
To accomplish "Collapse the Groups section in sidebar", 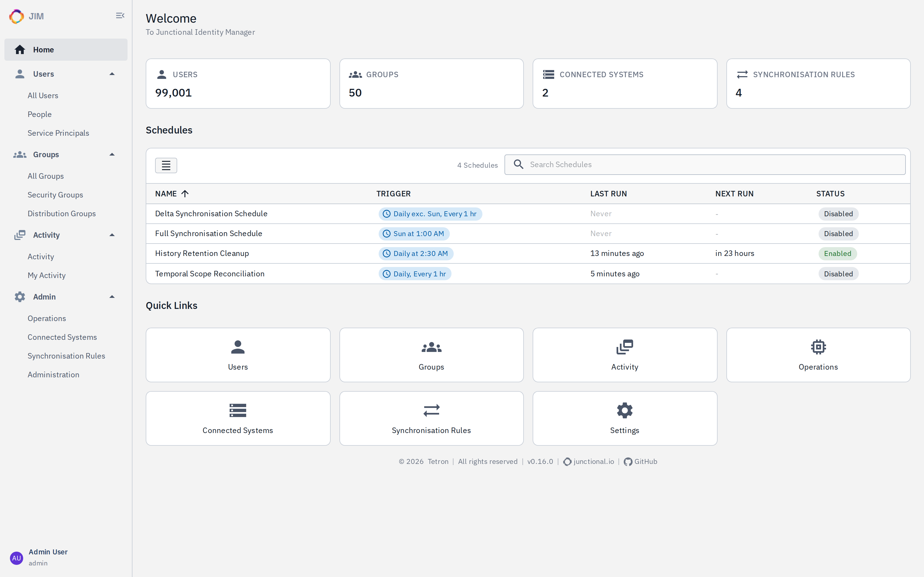I will click(x=112, y=154).
